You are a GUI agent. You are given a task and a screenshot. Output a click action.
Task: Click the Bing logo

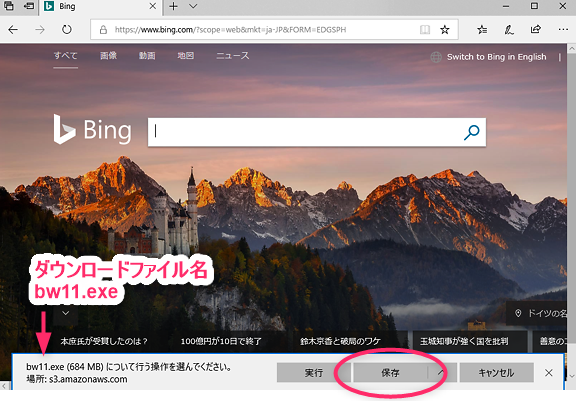point(92,129)
